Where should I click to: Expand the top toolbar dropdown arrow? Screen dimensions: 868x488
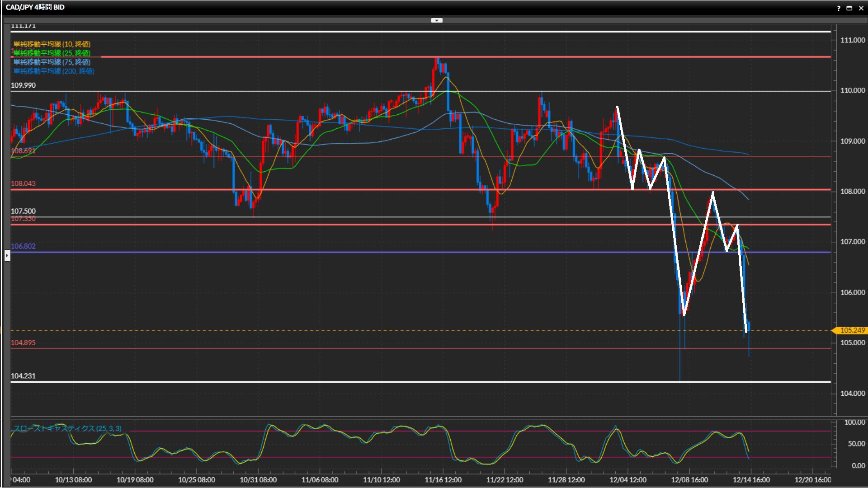[x=437, y=20]
